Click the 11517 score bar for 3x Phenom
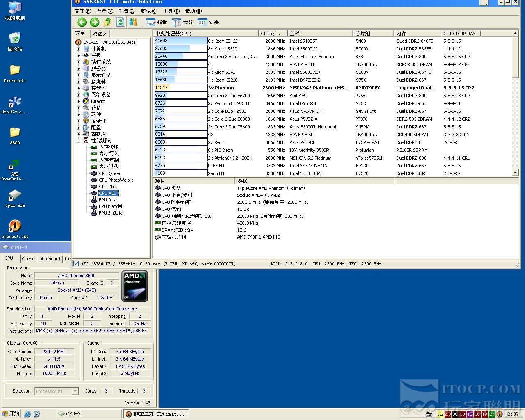 click(x=180, y=88)
